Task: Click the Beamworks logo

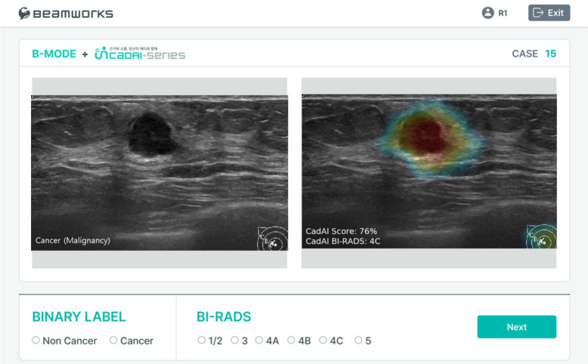Action: (66, 14)
